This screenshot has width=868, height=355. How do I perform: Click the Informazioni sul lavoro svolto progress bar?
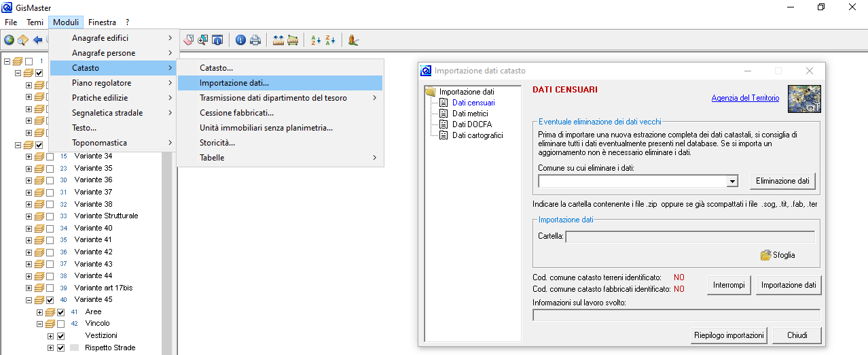(x=676, y=315)
